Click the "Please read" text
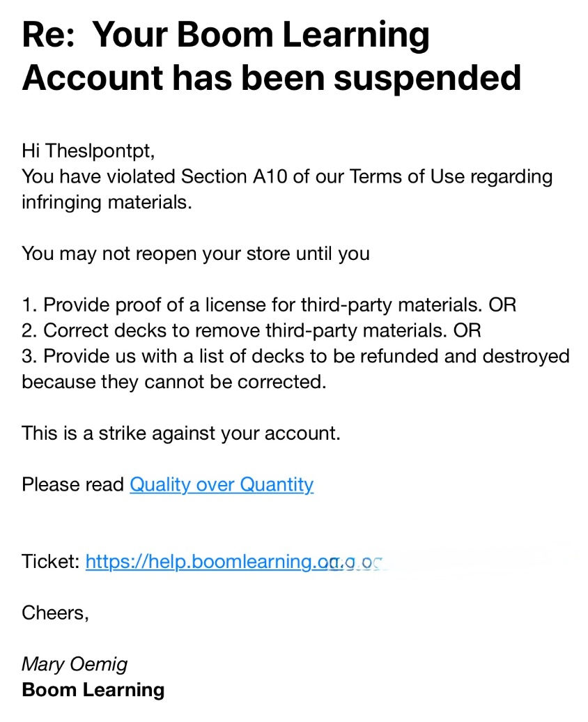The image size is (588, 722). click(72, 484)
